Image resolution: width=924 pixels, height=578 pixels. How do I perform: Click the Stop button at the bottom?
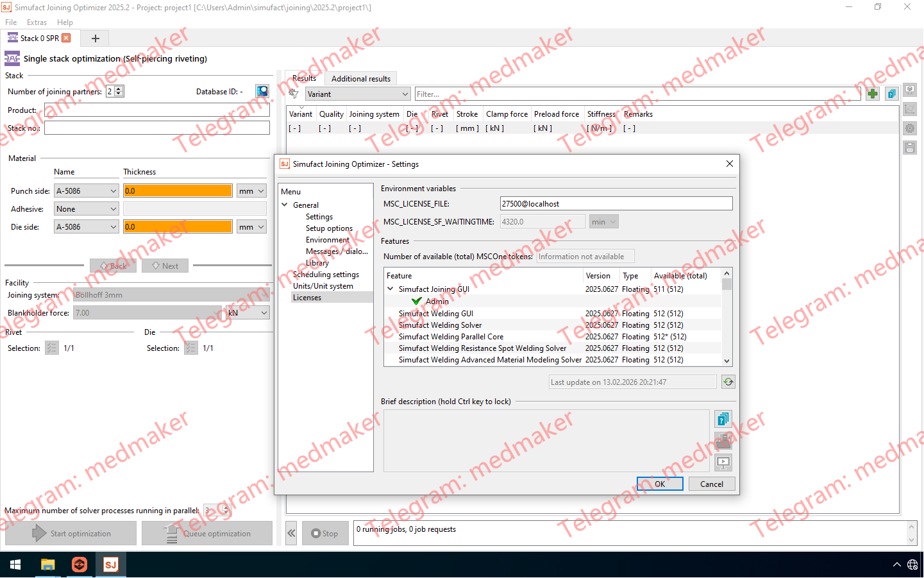click(325, 533)
